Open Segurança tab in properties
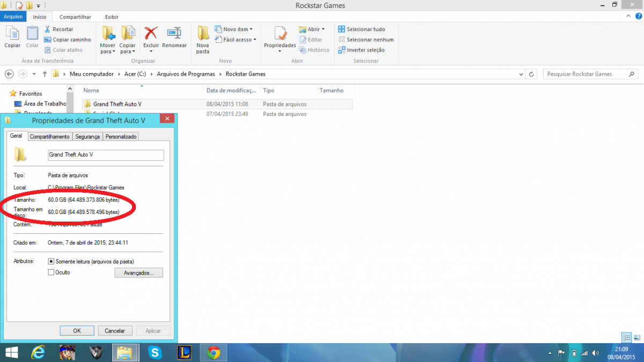The width and height of the screenshot is (644, 362). (x=87, y=137)
